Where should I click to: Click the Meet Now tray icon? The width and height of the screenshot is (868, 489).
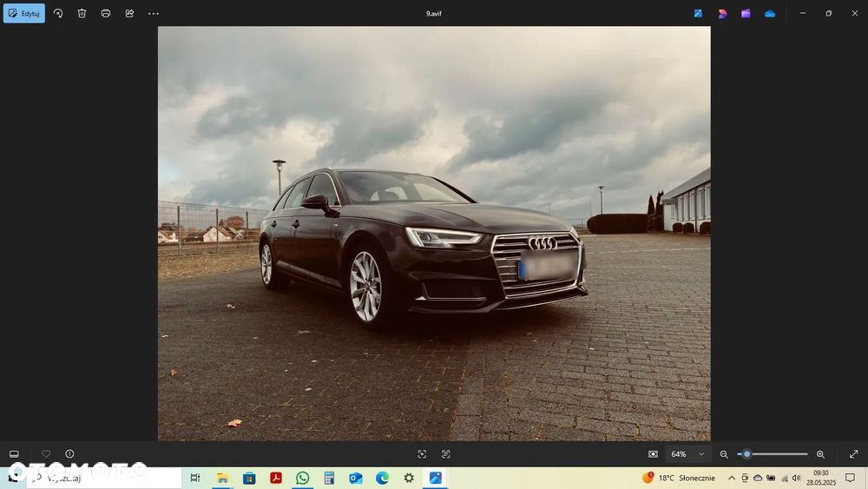click(x=745, y=478)
